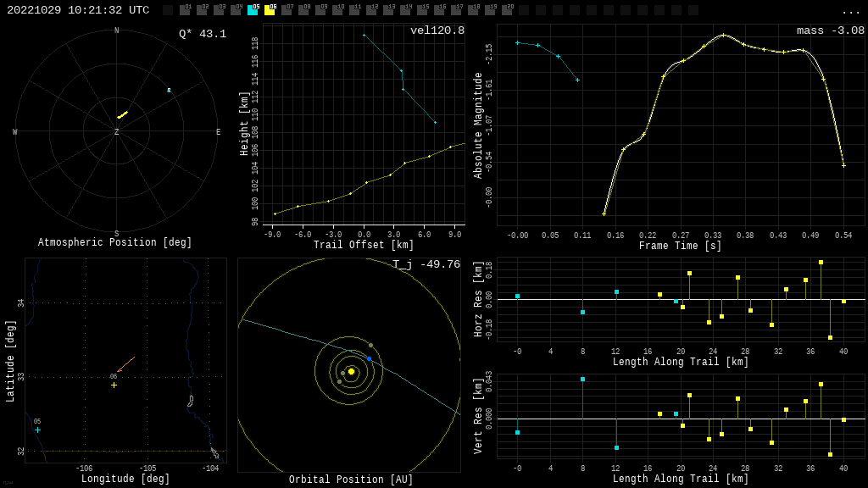Image resolution: width=868 pixels, height=488 pixels.
Task: Click the mass -3.08 value
Action: click(x=831, y=30)
